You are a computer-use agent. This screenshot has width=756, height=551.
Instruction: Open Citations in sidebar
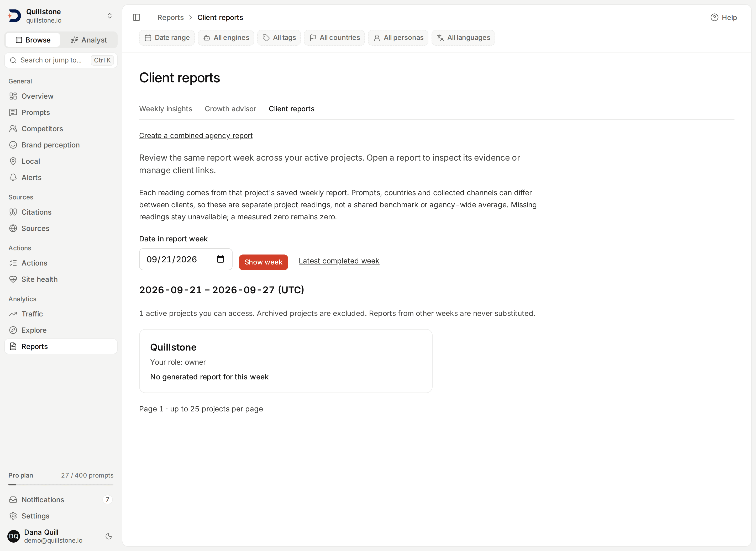pyautogui.click(x=61, y=212)
